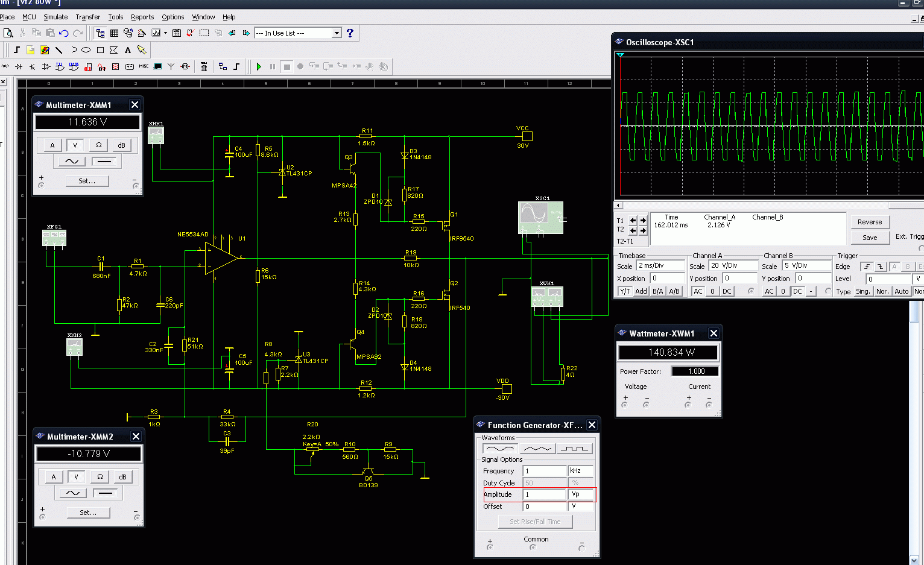Set oscilloscope Channel A coupling to DC
The height and width of the screenshot is (565, 924).
coord(727,291)
